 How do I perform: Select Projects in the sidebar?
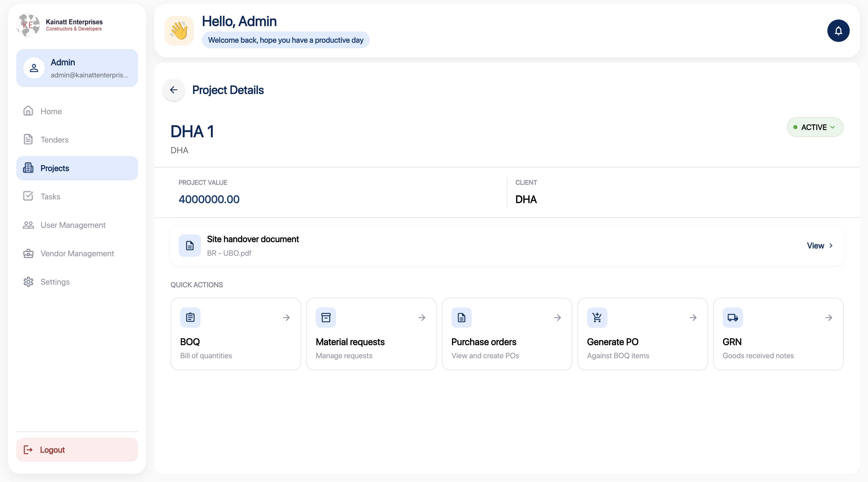coord(77,168)
